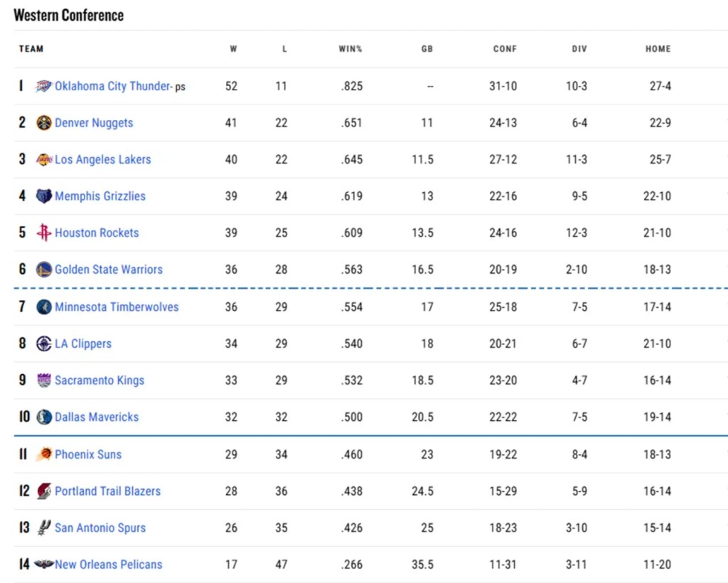The image size is (728, 583).
Task: Click the Sacramento Kings logo icon
Action: point(44,380)
